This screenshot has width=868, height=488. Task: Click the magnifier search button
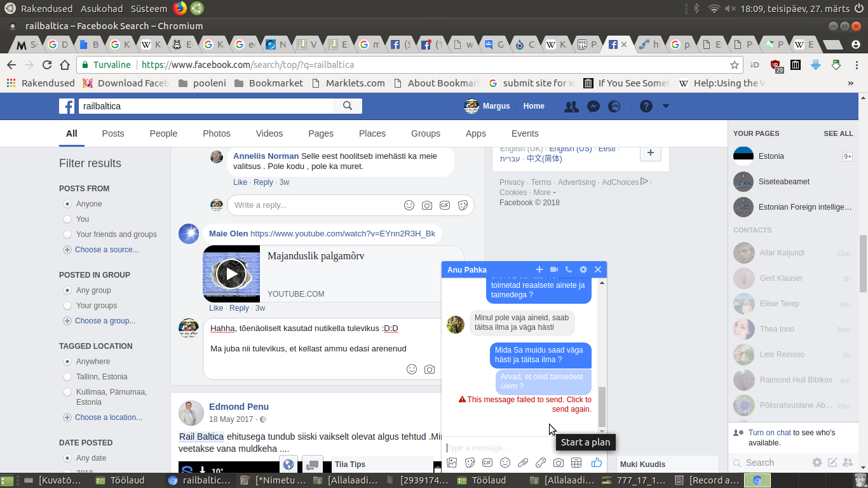[348, 106]
